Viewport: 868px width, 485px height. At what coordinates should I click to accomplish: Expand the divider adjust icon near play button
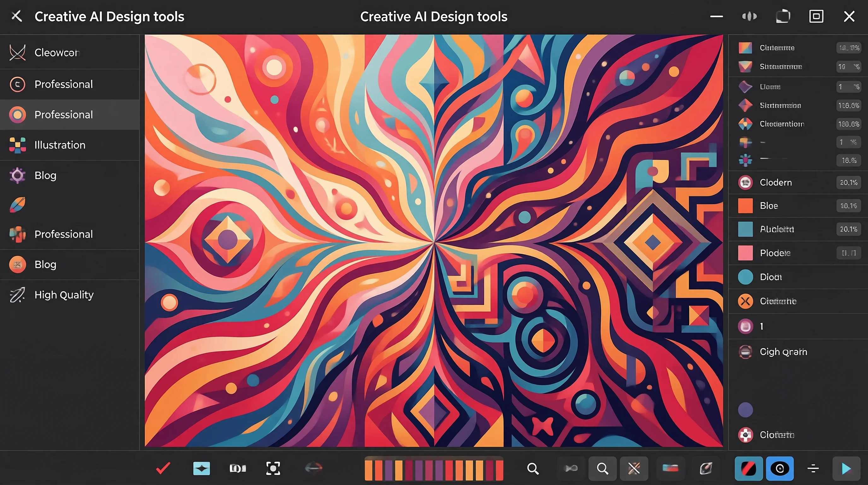(813, 469)
